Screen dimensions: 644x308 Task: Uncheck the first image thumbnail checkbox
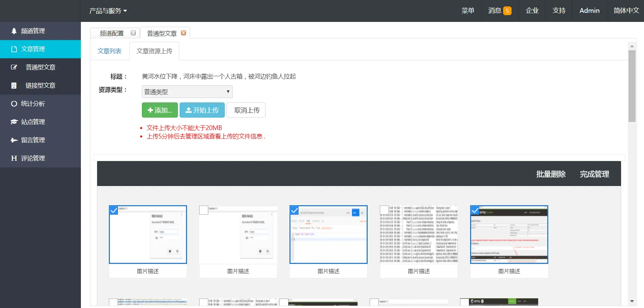114,210
